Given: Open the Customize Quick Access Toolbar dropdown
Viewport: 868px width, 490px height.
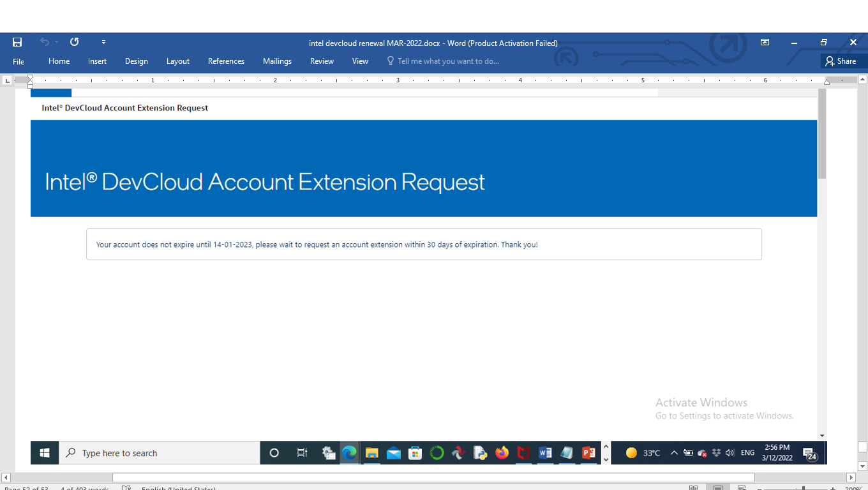Looking at the screenshot, I should pyautogui.click(x=103, y=42).
